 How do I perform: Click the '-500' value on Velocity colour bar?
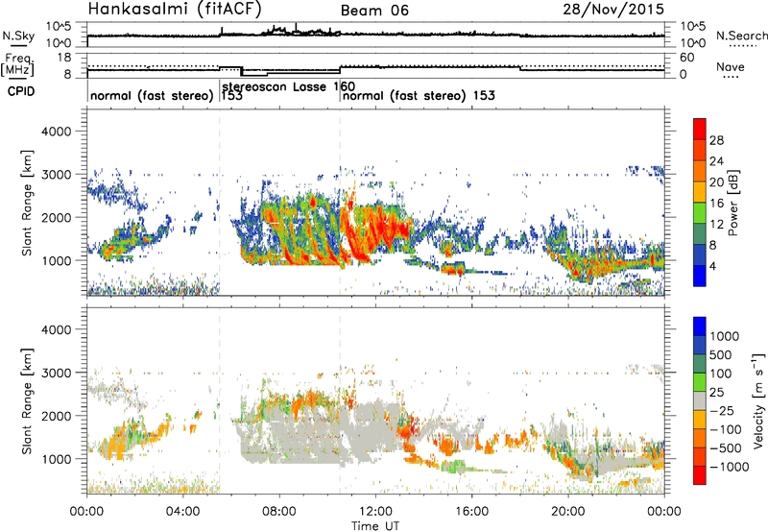[726, 448]
